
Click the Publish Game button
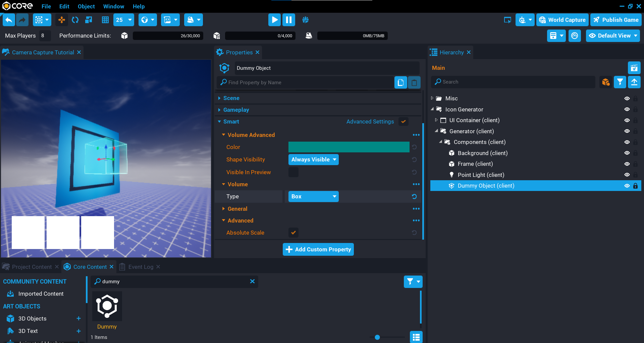pos(616,20)
